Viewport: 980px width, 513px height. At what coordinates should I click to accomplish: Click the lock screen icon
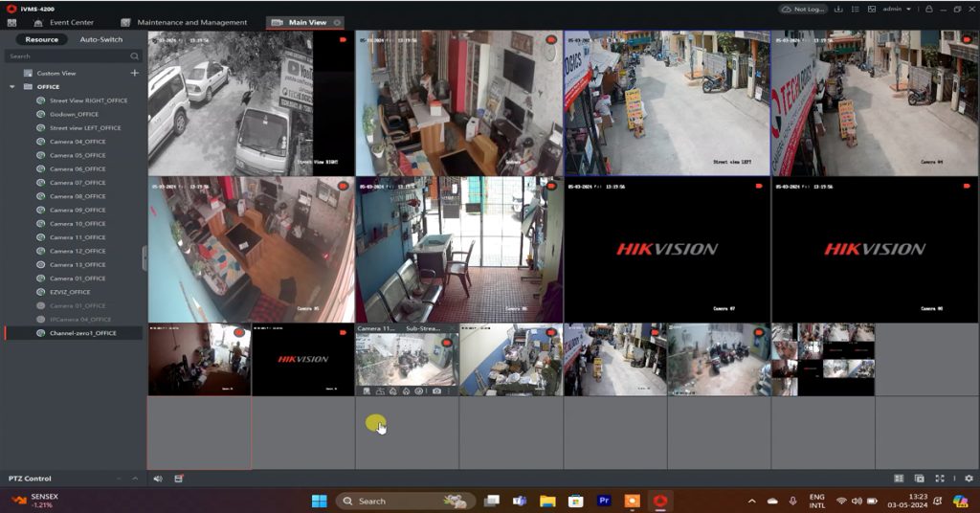click(x=928, y=9)
